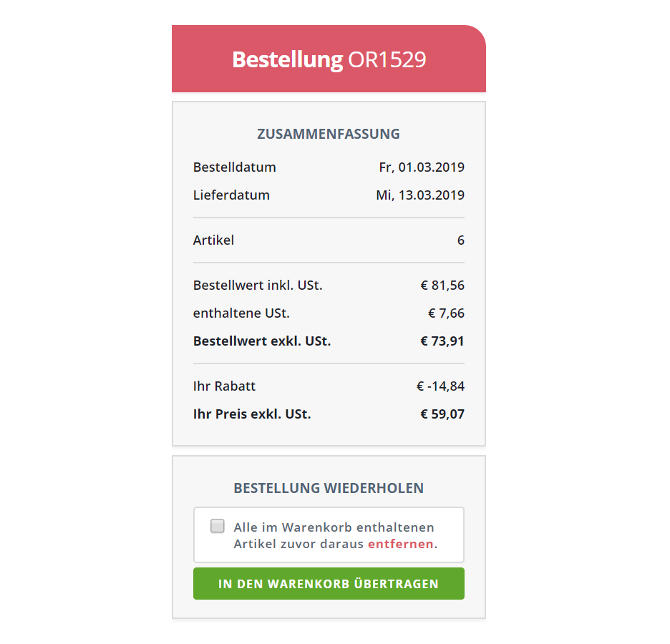Click the 'Bestellung wiederholen' heading
670x644 pixels.
(x=328, y=488)
